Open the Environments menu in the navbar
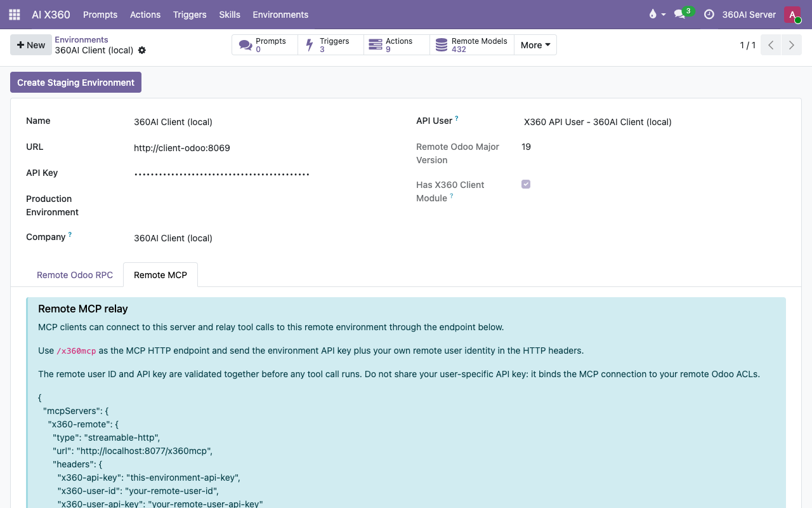Screen dimensions: 812x508 coord(280,15)
